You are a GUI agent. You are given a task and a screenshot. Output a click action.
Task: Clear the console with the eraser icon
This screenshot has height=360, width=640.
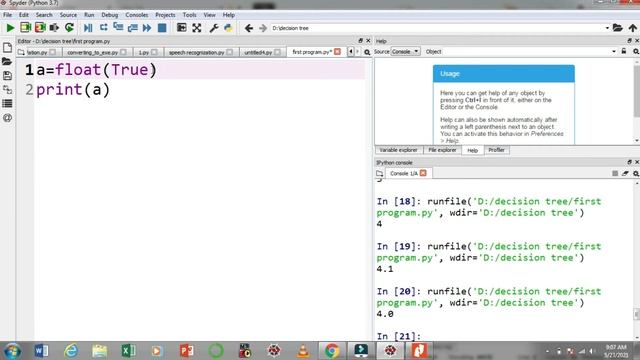coord(625,173)
